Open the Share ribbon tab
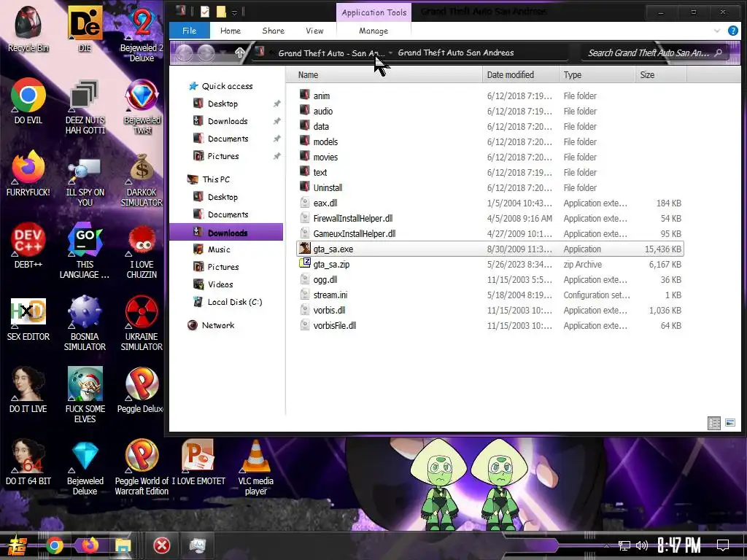The width and height of the screenshot is (747, 560). [x=273, y=31]
